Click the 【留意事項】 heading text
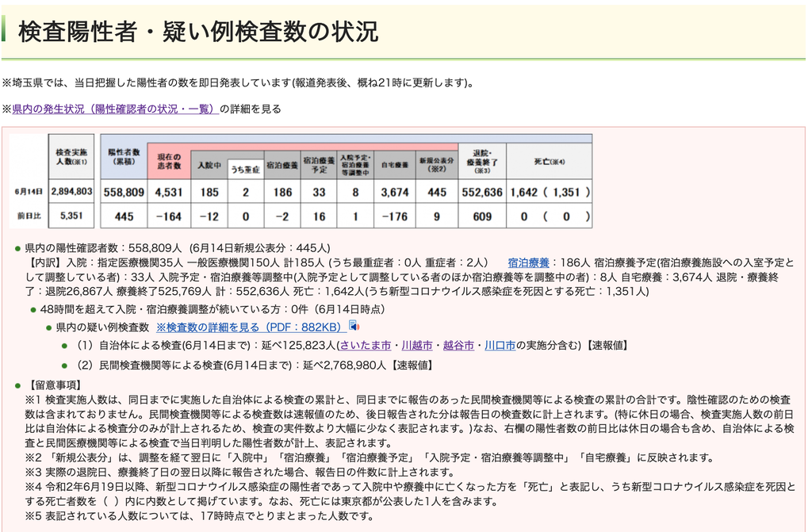812x532 pixels. [53, 385]
